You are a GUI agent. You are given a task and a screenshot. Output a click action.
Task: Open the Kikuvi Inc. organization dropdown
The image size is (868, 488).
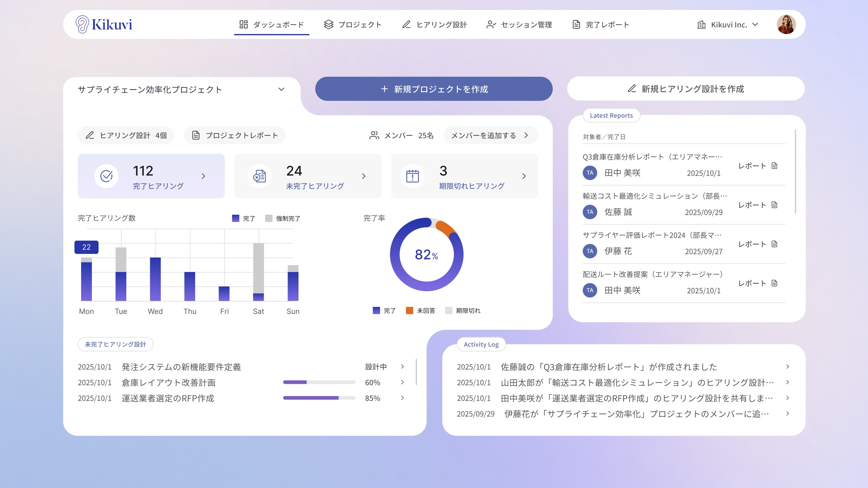[x=728, y=25]
